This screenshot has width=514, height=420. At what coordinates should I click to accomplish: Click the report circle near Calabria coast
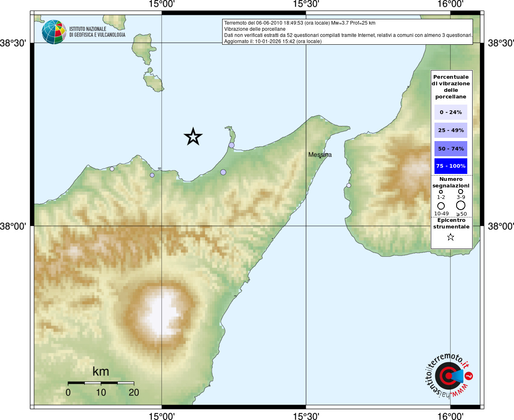(349, 185)
